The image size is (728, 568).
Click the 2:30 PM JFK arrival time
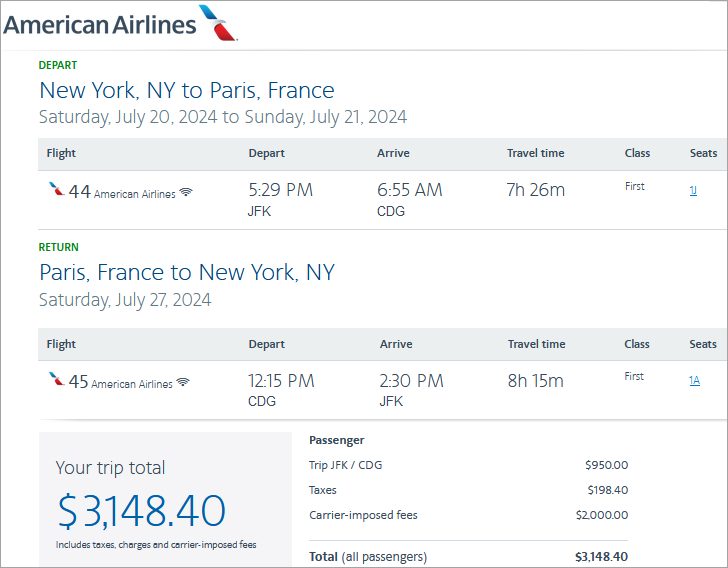[x=411, y=380]
